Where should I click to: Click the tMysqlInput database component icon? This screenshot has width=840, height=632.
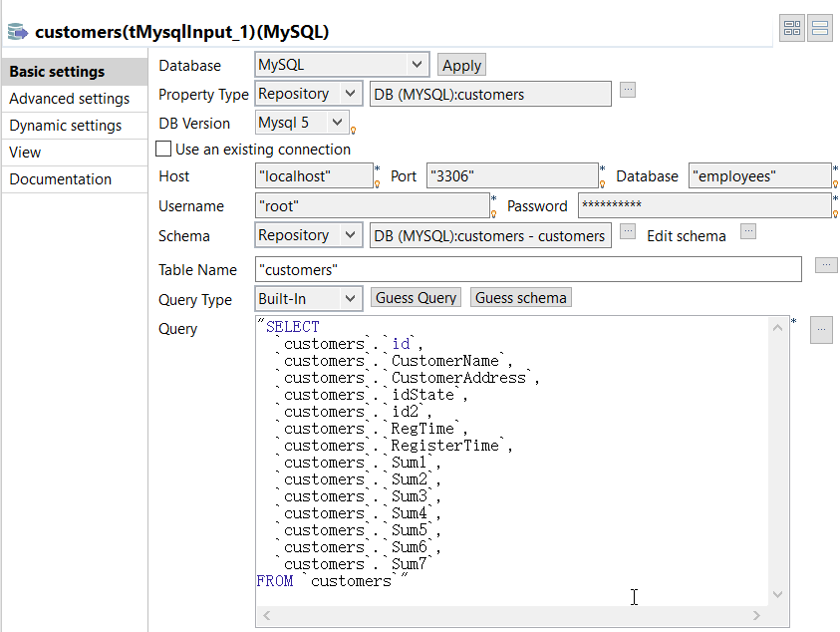[17, 31]
